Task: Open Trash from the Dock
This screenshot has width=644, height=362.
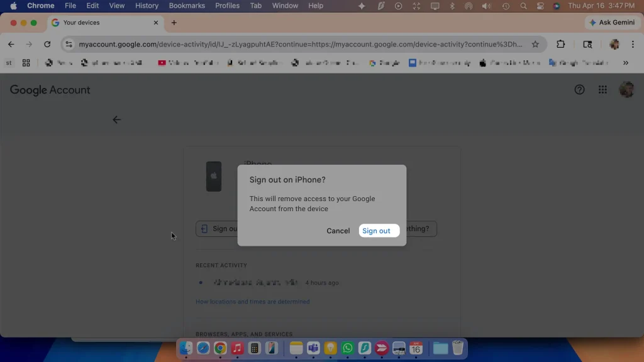Action: tap(458, 348)
